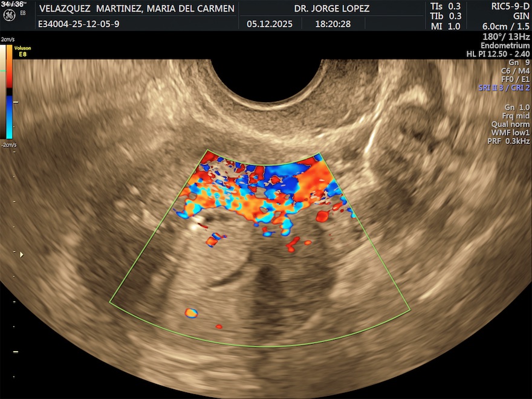532x399 pixels.
Task: Click the PRF 0.3kHz parameter
Action: pos(508,141)
